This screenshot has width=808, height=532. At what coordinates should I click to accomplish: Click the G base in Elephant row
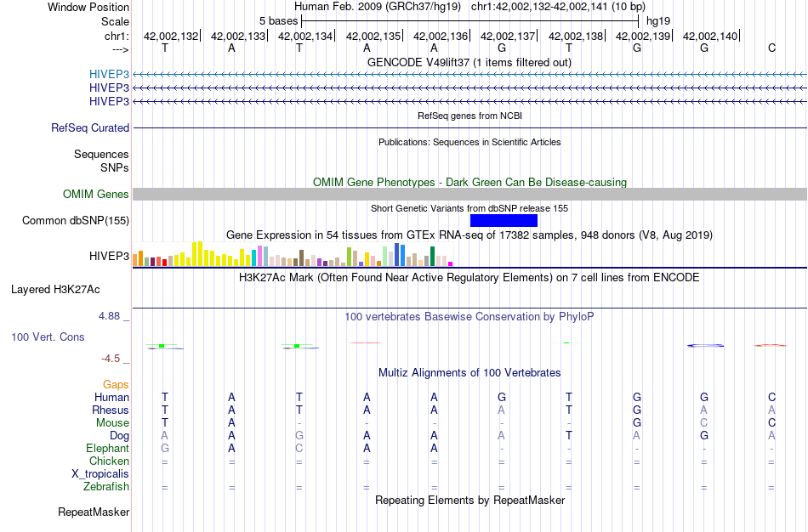coord(165,448)
